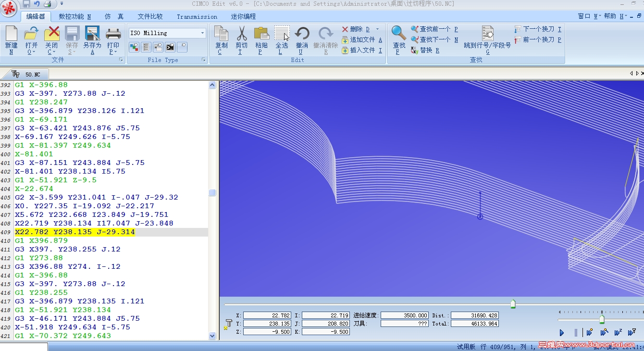Open a file with 打开
The height and width of the screenshot is (351, 644).
point(31,40)
